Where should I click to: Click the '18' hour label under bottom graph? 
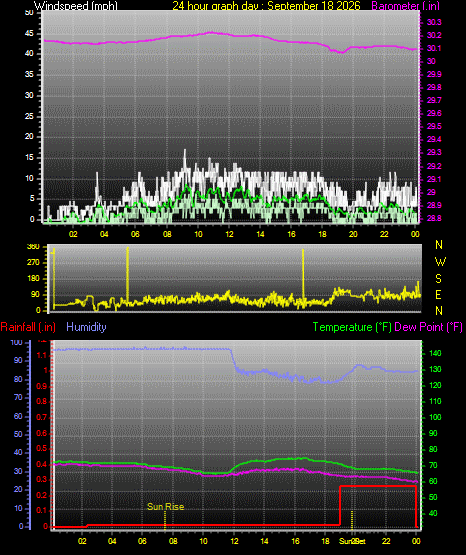pyautogui.click(x=325, y=541)
